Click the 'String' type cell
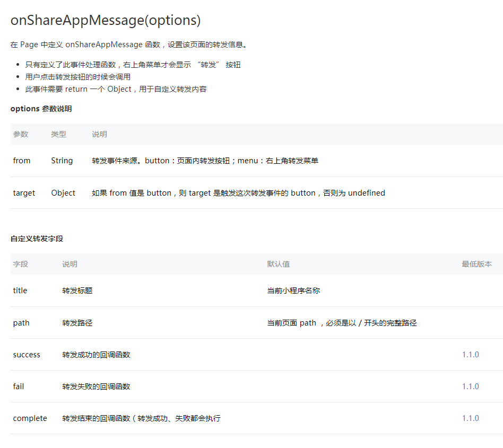 [x=62, y=161]
